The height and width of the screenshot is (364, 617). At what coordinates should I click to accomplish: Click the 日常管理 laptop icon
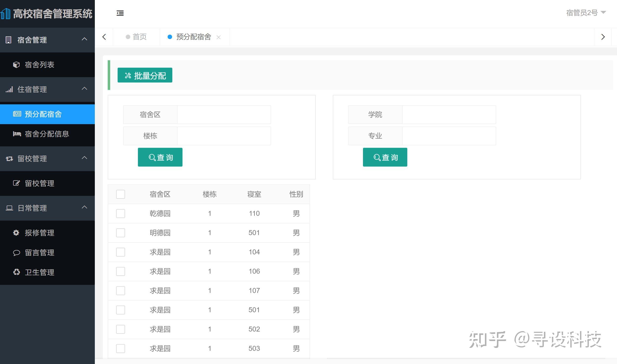(x=9, y=208)
